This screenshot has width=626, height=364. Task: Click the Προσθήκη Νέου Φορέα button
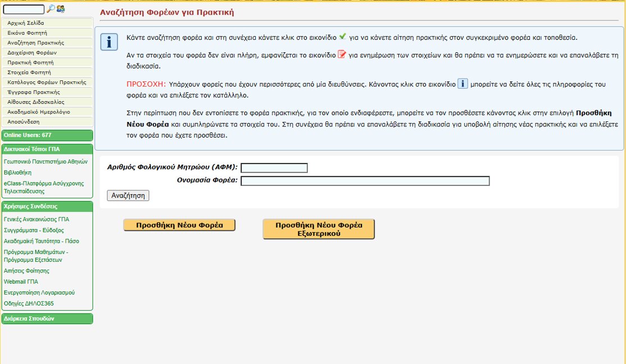179,225
